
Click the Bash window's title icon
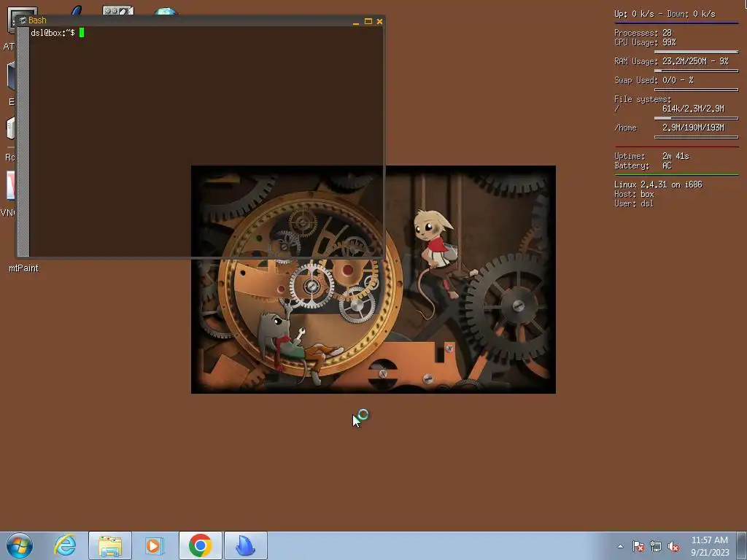click(x=23, y=20)
